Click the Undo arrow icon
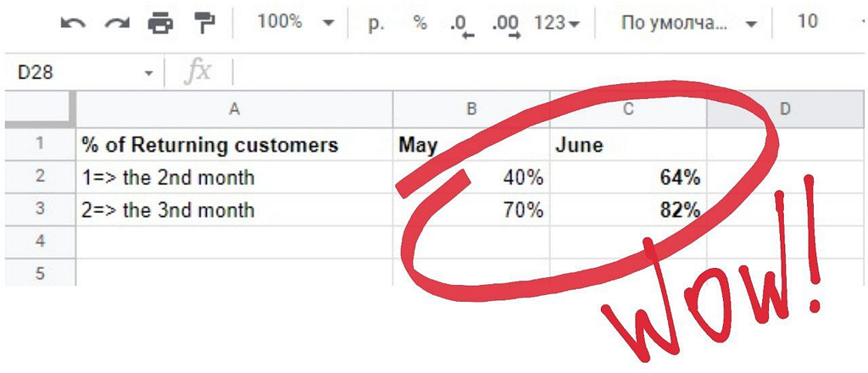Viewport: 868px width, 373px height. coord(73,23)
